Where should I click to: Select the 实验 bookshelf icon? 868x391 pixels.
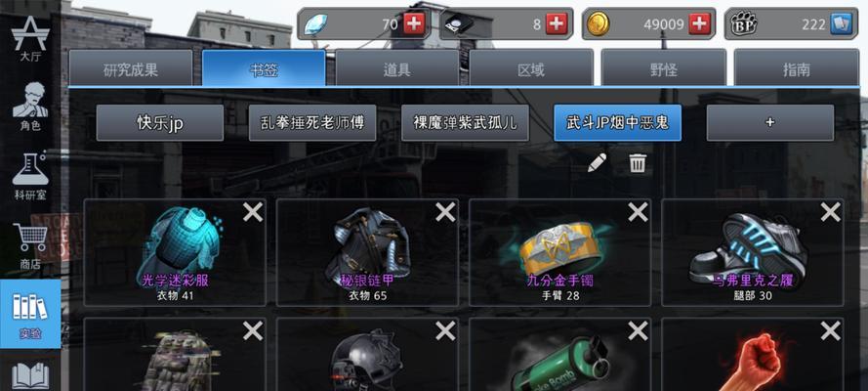click(30, 314)
